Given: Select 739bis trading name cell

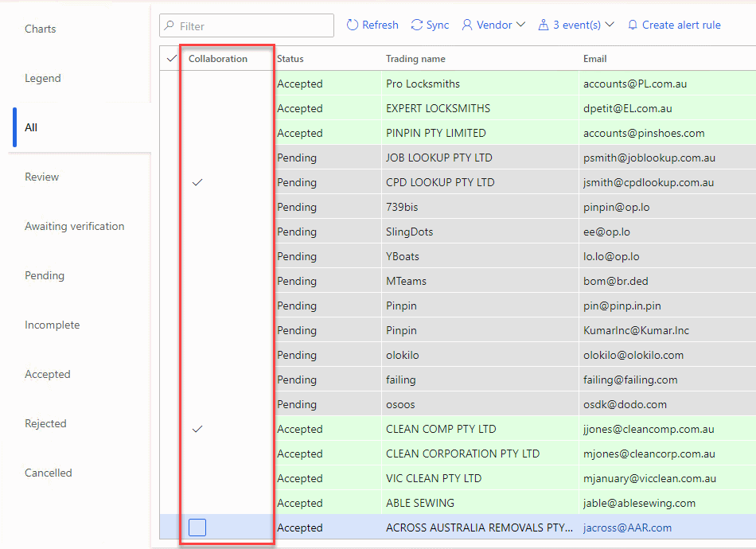Looking at the screenshot, I should pos(480,207).
